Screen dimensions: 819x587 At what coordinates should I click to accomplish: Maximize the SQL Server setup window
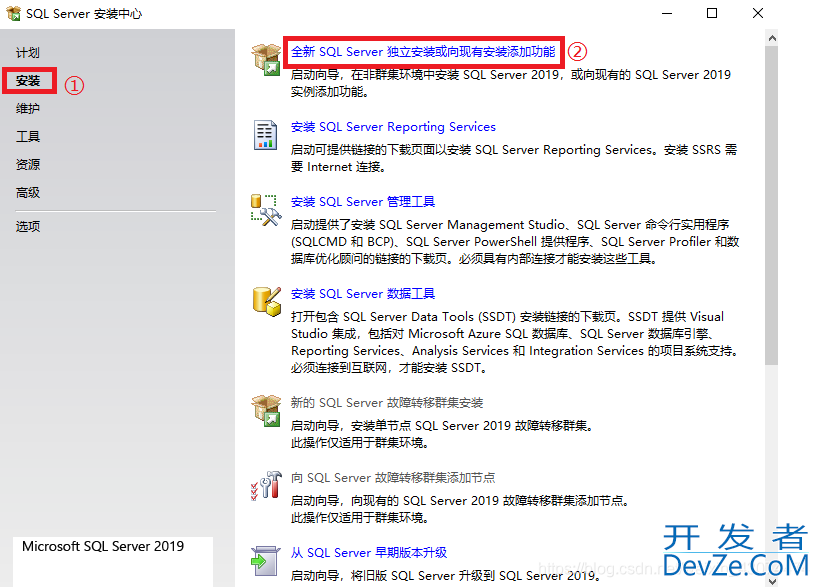pyautogui.click(x=712, y=13)
